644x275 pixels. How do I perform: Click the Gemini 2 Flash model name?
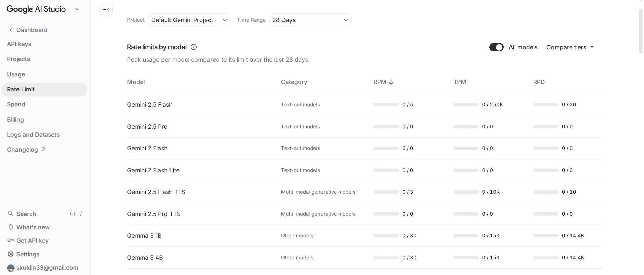coord(147,148)
